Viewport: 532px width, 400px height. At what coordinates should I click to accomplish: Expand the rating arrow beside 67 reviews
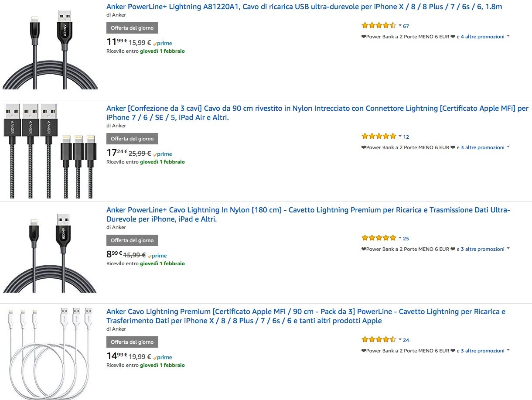(x=400, y=26)
